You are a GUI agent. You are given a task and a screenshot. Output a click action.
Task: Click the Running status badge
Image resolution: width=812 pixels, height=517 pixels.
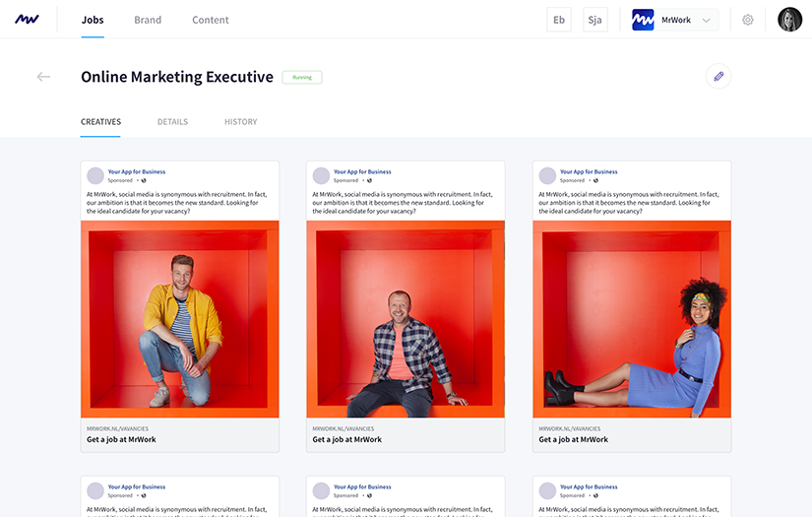pyautogui.click(x=302, y=77)
